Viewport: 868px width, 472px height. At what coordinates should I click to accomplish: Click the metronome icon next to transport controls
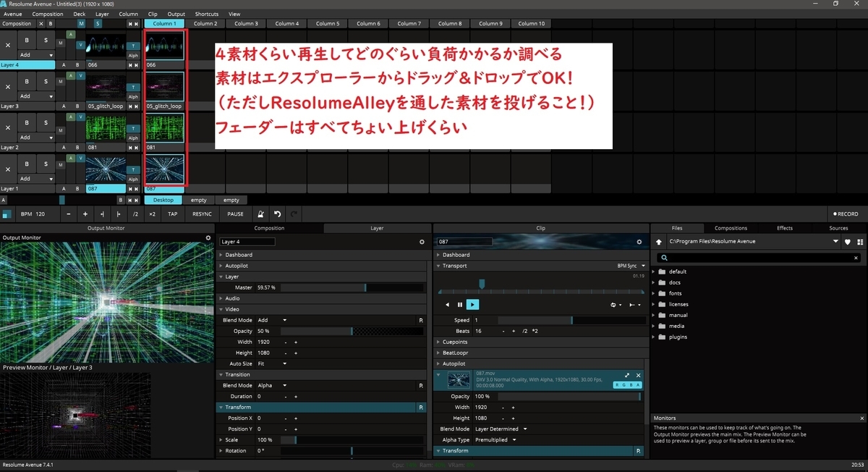pos(261,214)
